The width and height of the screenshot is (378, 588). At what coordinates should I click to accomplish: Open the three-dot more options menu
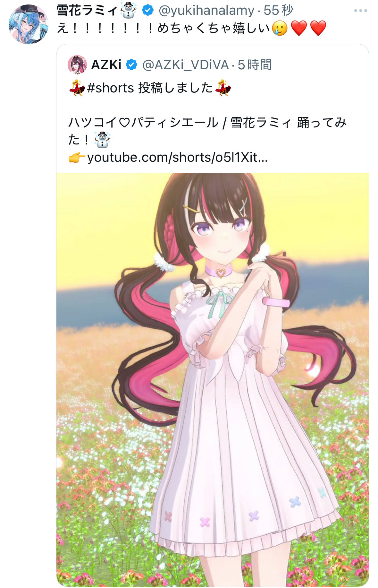360,11
